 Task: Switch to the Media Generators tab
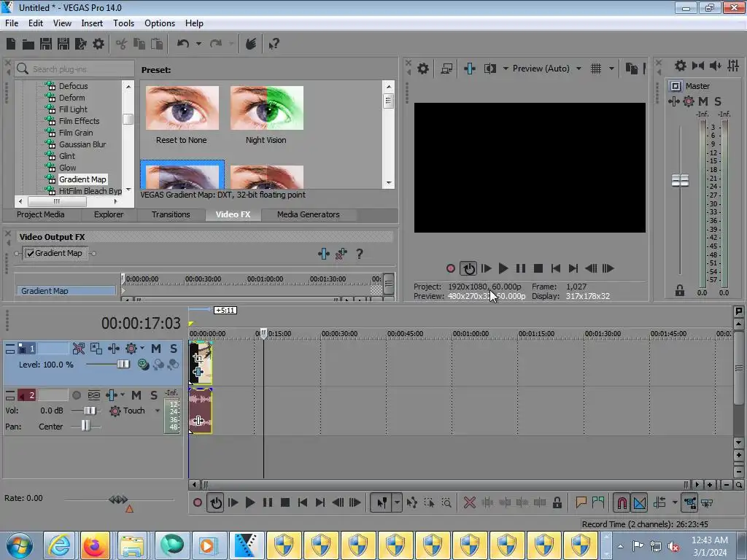click(x=309, y=215)
